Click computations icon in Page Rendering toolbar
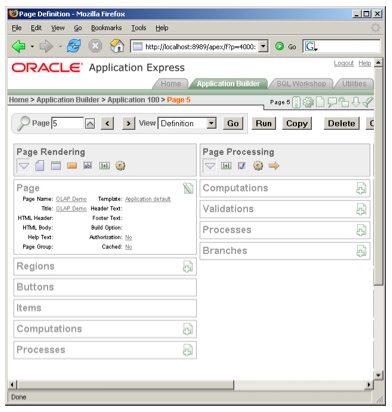Viewport: 392px width, 412px height. [x=104, y=166]
